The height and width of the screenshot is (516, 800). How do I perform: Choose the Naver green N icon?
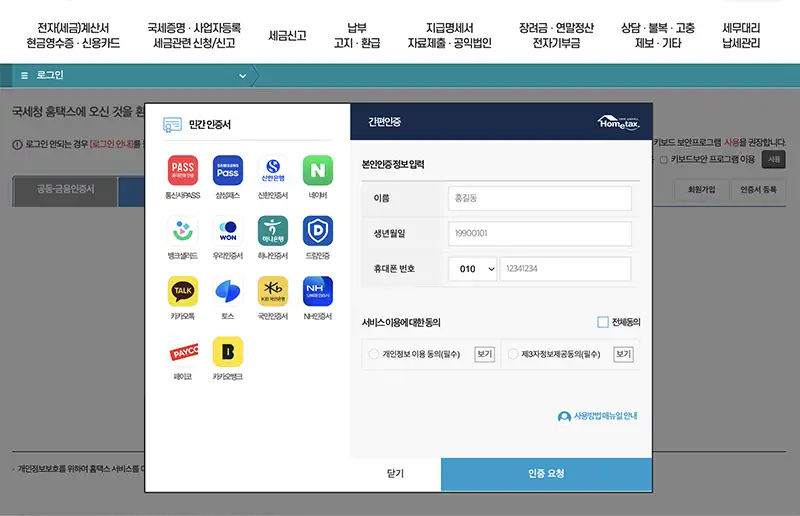318,170
